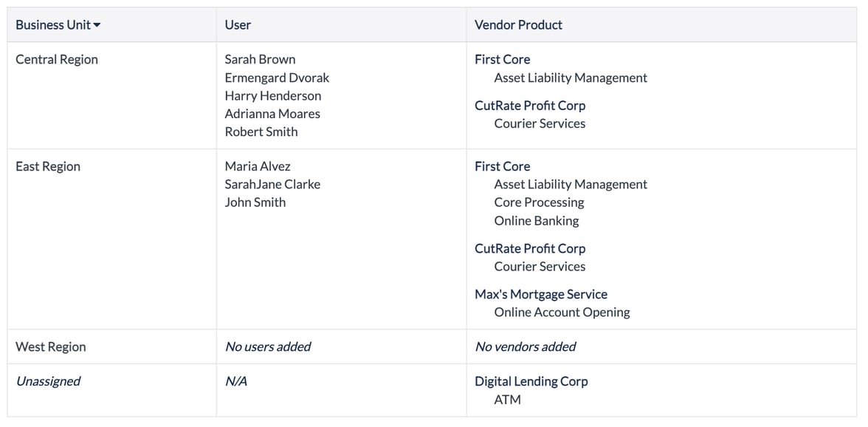Open First Core vendor in East Region
This screenshot has width=868, height=427.
coord(502,167)
